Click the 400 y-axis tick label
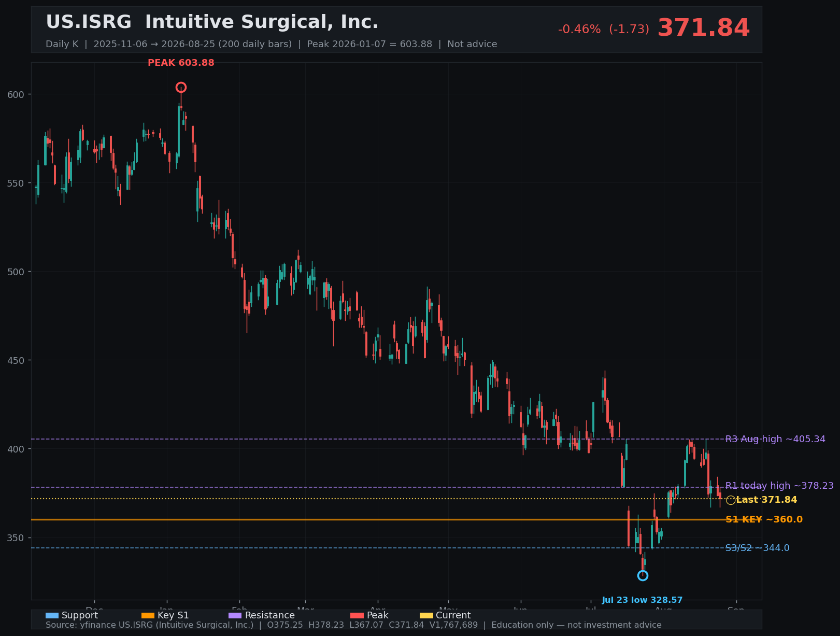 pyautogui.click(x=17, y=449)
